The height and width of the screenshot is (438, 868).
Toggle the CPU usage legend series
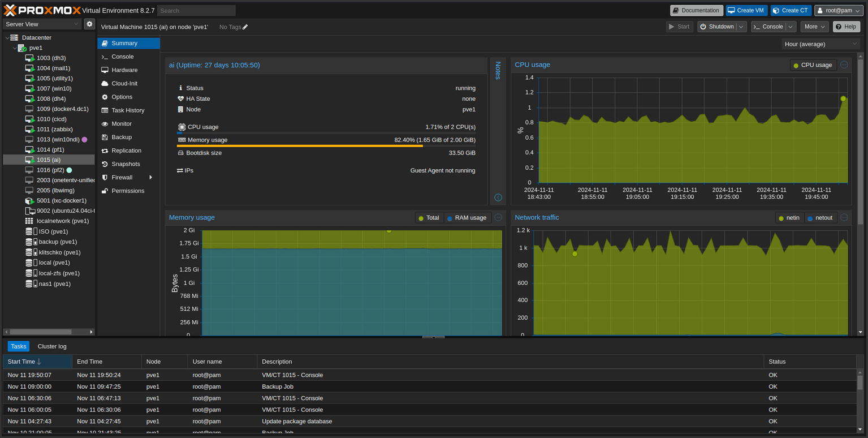(813, 65)
